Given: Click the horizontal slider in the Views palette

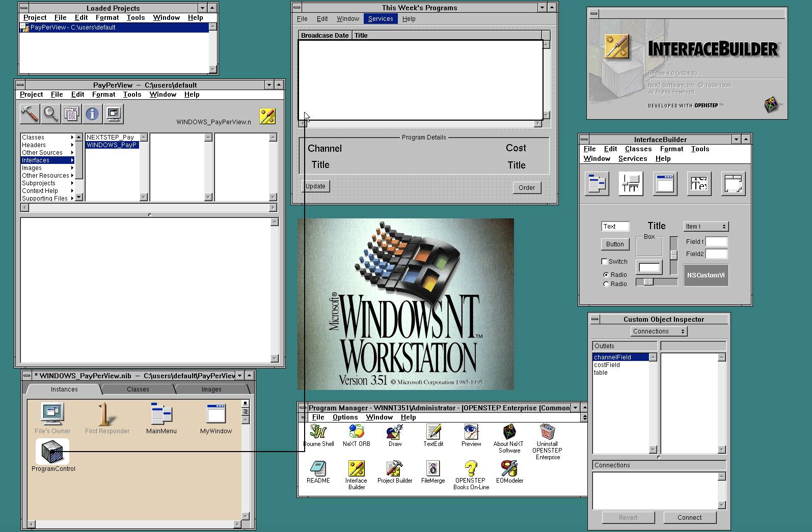Looking at the screenshot, I should [x=657, y=282].
